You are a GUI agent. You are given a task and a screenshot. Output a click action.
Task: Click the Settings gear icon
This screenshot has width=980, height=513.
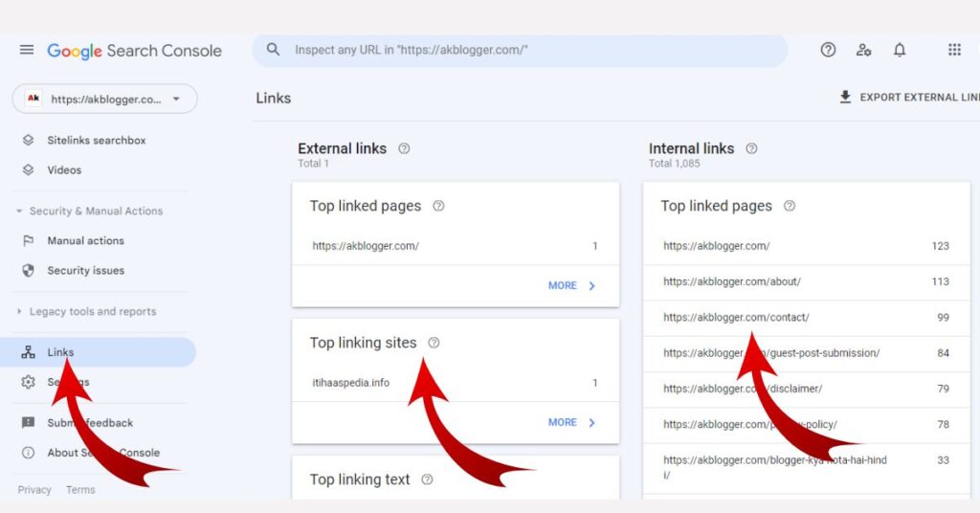point(28,382)
